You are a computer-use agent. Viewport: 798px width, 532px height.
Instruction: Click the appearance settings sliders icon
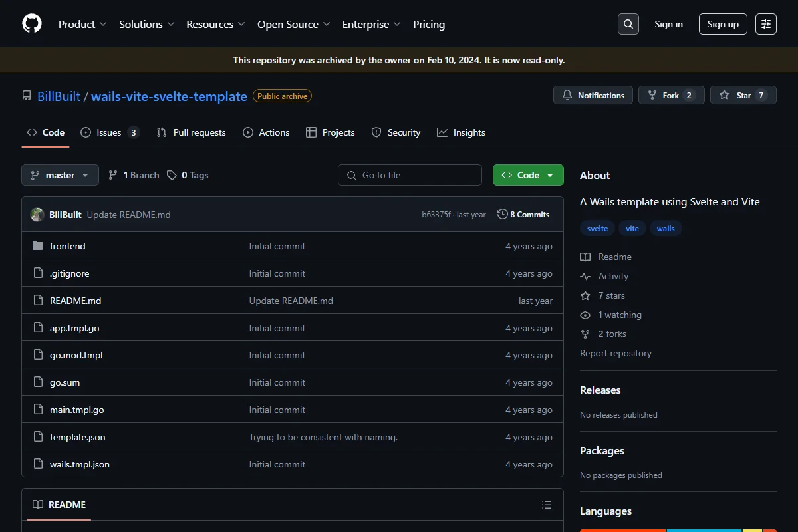766,24
